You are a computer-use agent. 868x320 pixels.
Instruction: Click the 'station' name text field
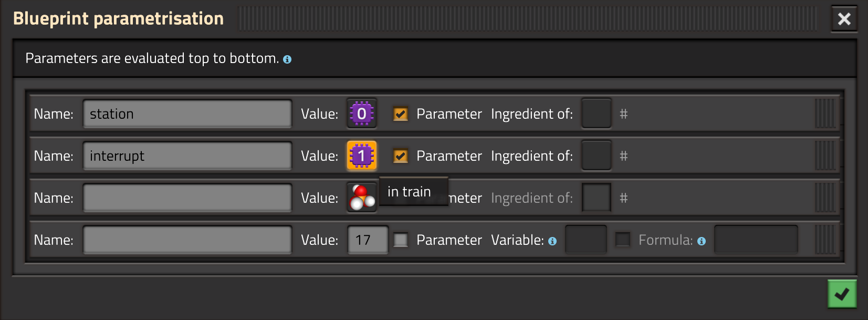(187, 114)
